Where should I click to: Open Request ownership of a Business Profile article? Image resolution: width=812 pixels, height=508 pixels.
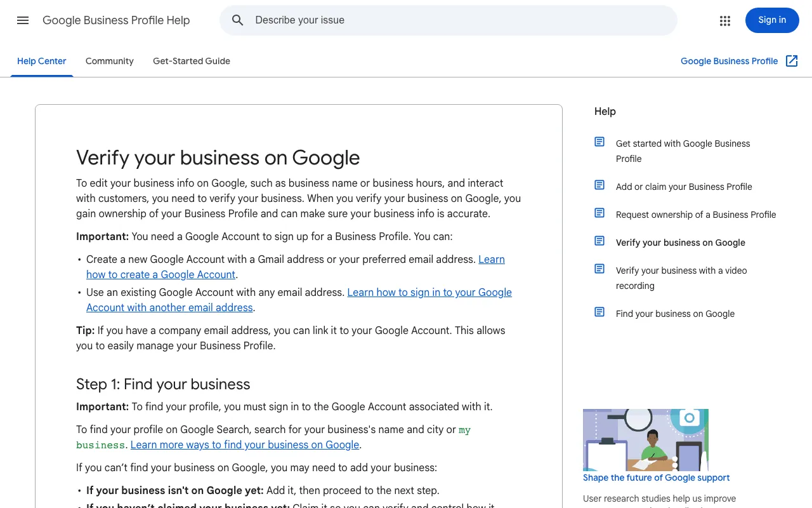click(x=696, y=215)
